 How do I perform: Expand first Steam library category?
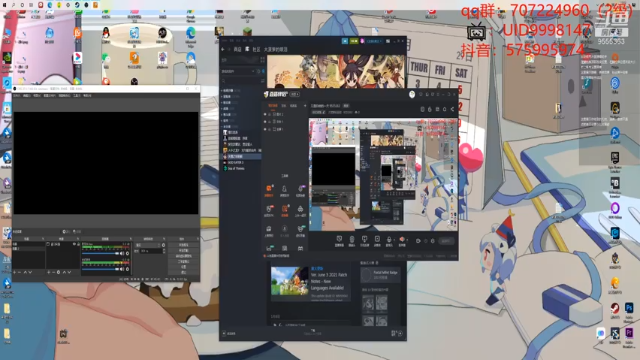coord(222,91)
